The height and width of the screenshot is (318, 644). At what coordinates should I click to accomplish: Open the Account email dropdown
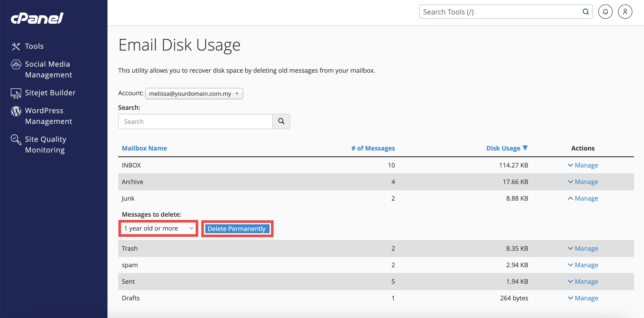tap(194, 94)
